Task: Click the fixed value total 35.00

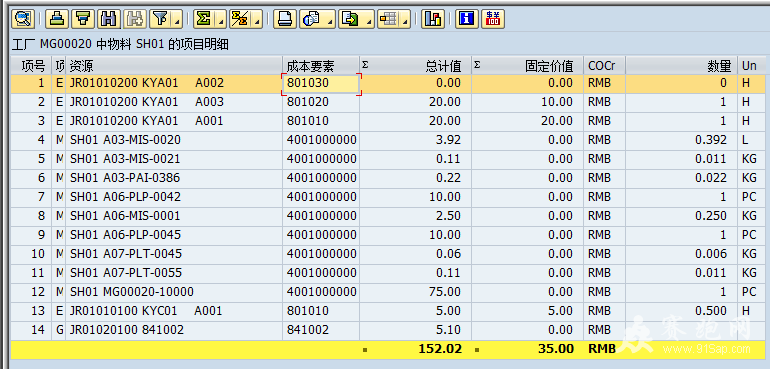Action: (527, 349)
